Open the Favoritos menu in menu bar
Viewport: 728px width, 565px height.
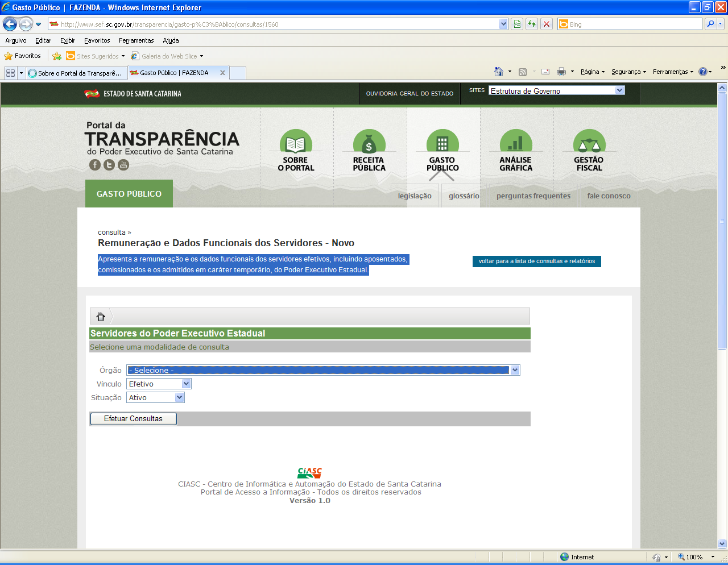click(x=97, y=40)
